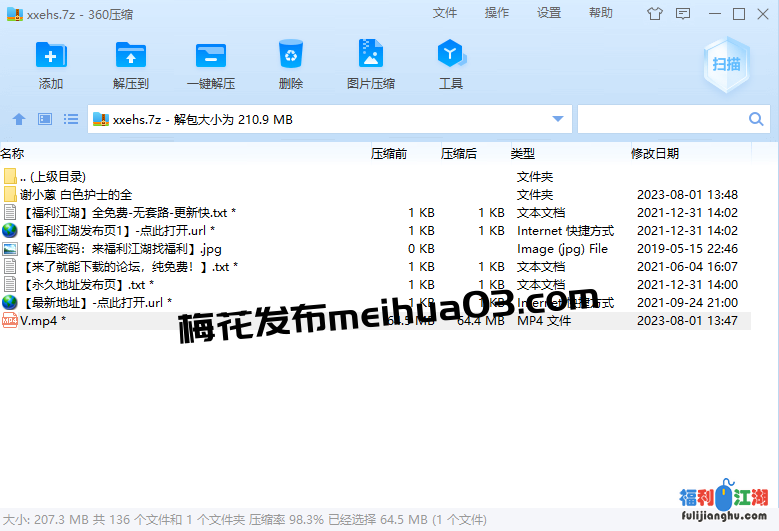
Task: Sort by the 压缩前 column header
Action: click(389, 153)
